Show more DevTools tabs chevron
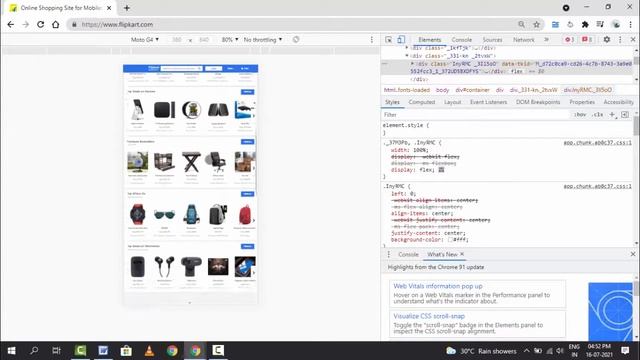 [546, 40]
